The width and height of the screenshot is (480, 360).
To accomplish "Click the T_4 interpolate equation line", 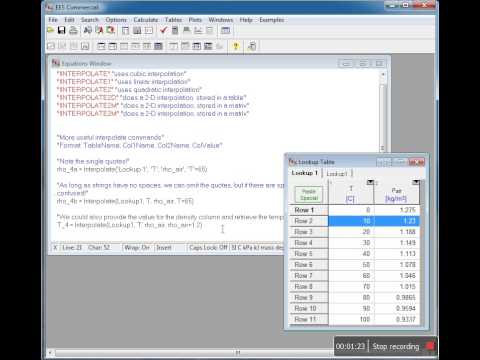I will (129, 225).
